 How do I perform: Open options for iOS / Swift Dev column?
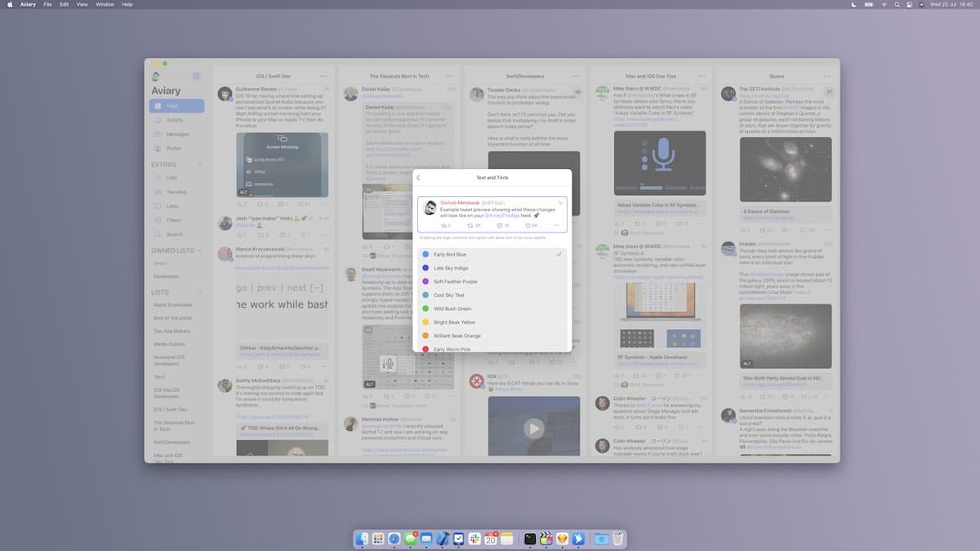(323, 76)
